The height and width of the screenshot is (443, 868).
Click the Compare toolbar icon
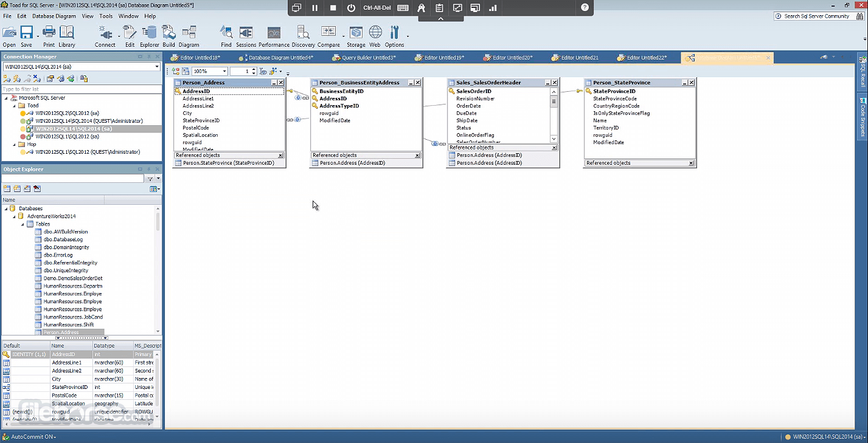[328, 36]
